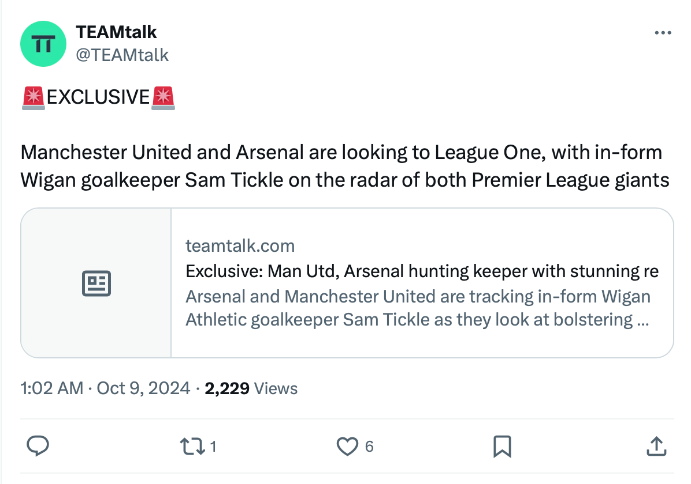Bookmark this TEAMtalk tweet
This screenshot has width=691, height=484.
pyautogui.click(x=503, y=446)
